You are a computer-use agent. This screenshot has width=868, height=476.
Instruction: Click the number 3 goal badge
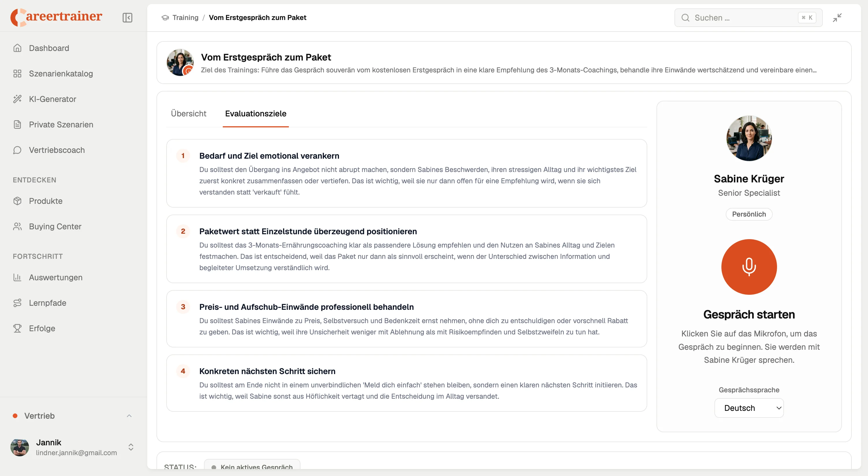click(183, 307)
